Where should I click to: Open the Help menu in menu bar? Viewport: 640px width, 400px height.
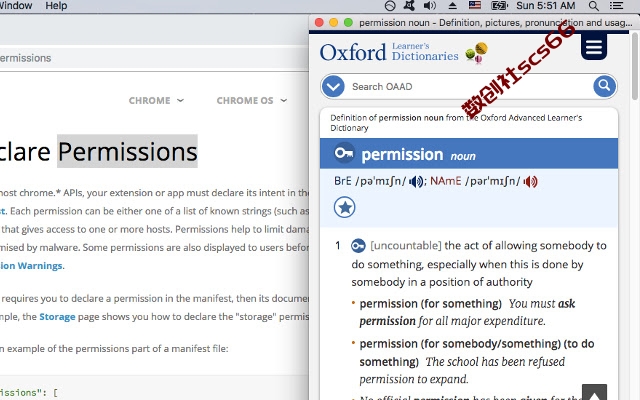[56, 6]
